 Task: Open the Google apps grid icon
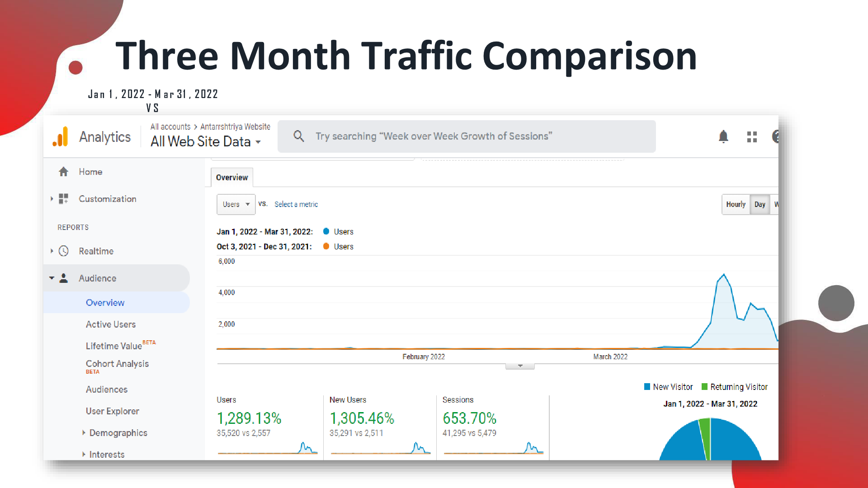pos(752,137)
